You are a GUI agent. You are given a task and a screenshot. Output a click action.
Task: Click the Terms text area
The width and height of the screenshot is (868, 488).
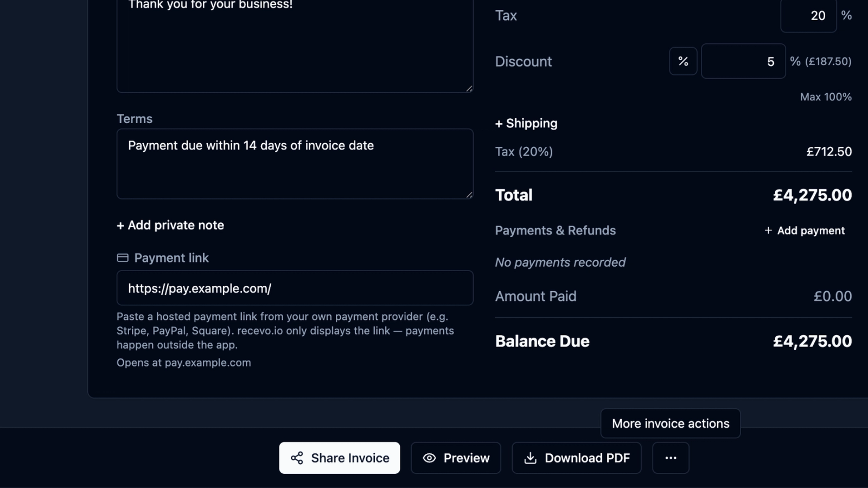[x=295, y=164]
